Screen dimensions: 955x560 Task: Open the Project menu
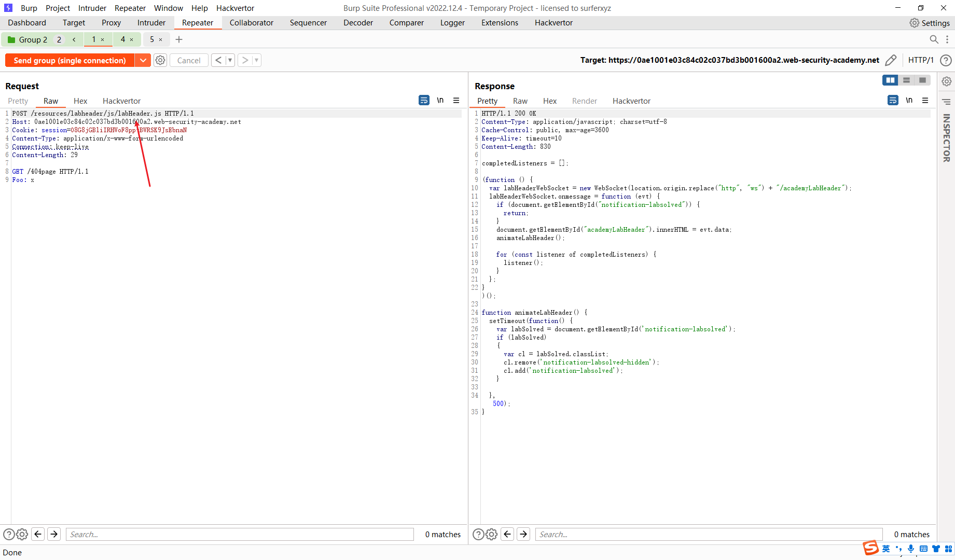58,8
